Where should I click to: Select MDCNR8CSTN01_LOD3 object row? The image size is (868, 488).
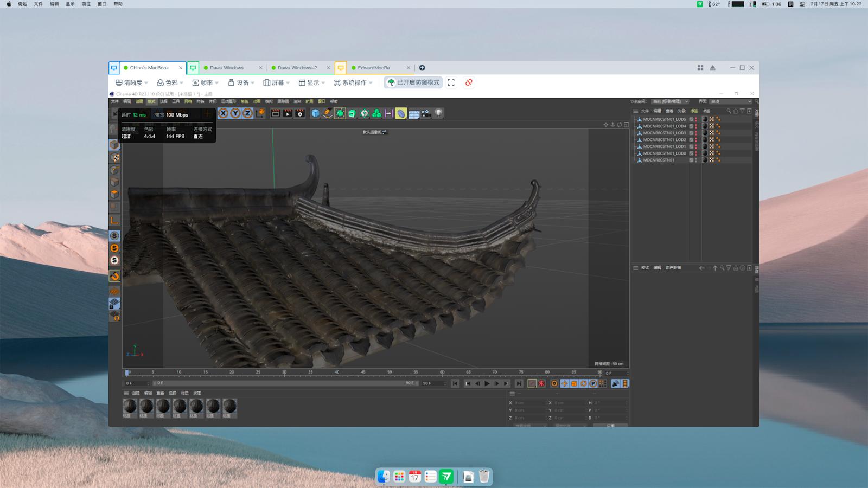point(665,133)
